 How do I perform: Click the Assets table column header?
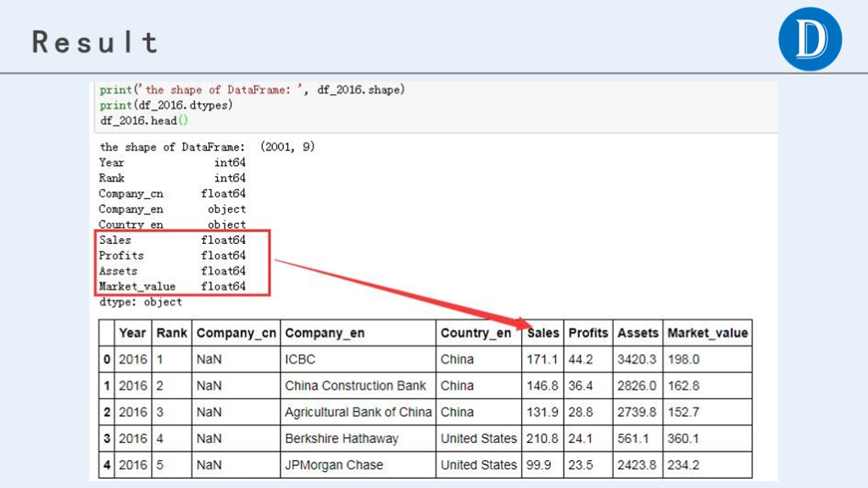[637, 333]
